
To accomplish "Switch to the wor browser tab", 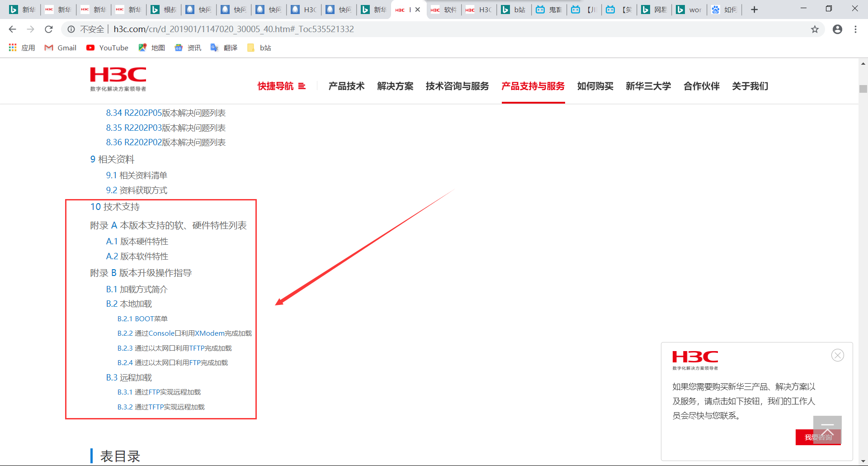I will tap(689, 10).
